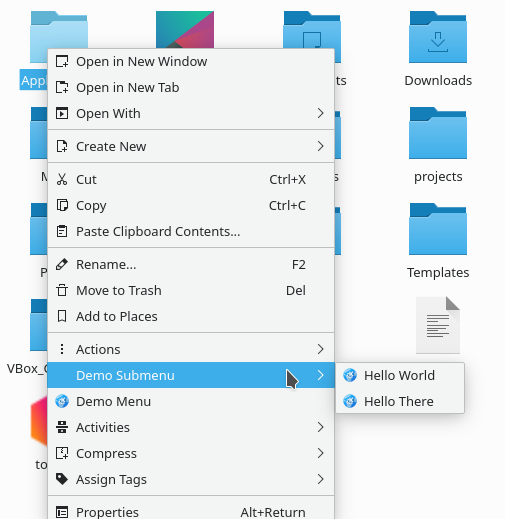Click the clipboard icon for Paste Clipboard Contents
Screen dimensions: 505x519
point(62,231)
